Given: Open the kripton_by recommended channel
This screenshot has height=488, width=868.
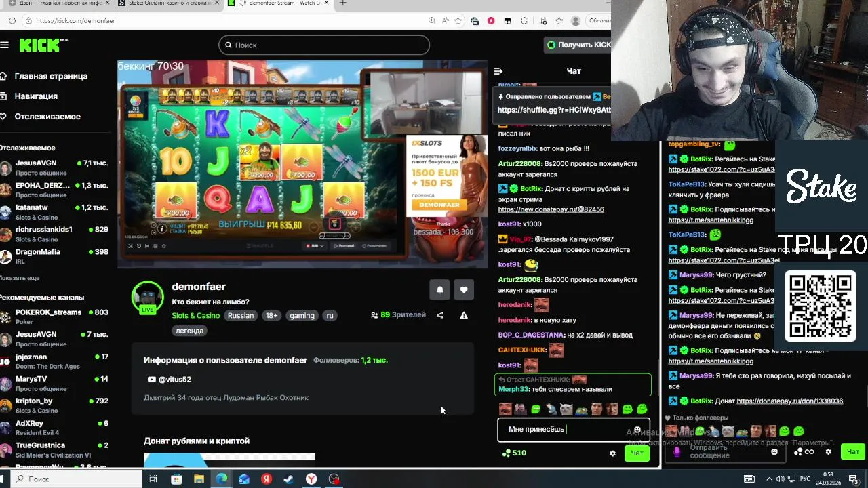Looking at the screenshot, I should (x=54, y=405).
